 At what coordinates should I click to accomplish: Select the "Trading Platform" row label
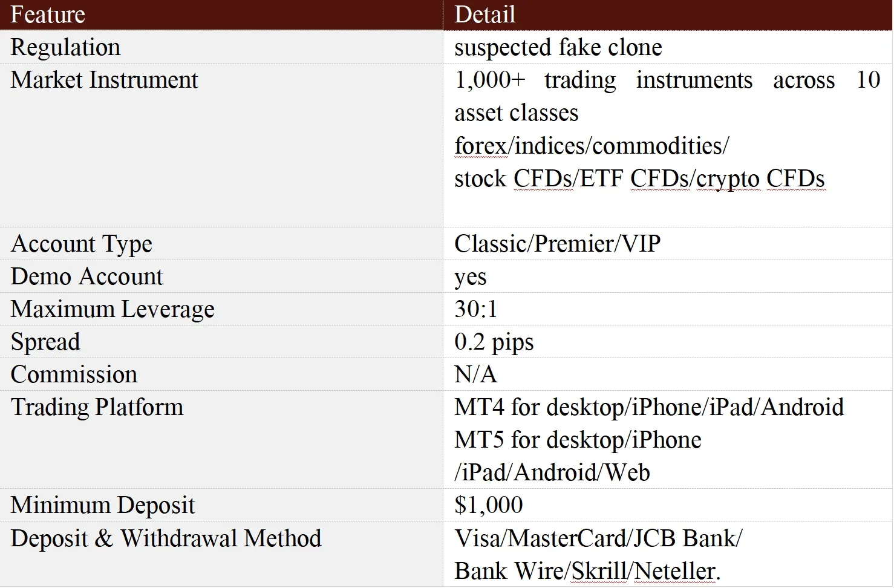coord(97,407)
